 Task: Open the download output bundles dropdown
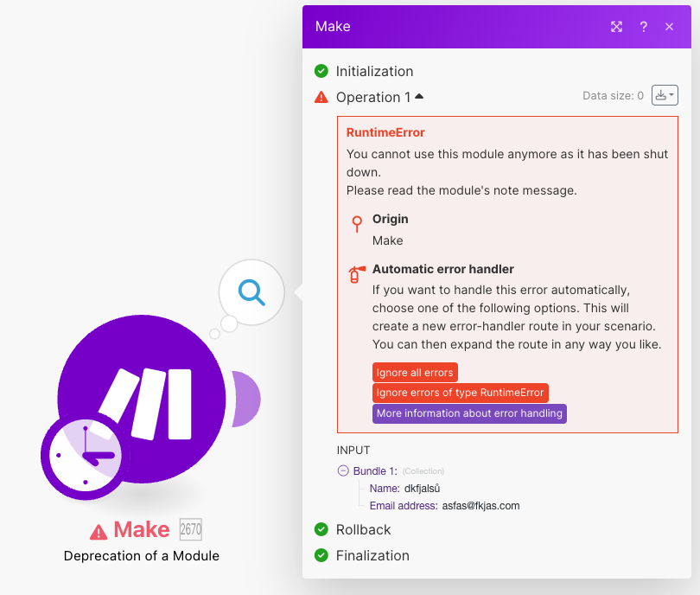(x=665, y=95)
